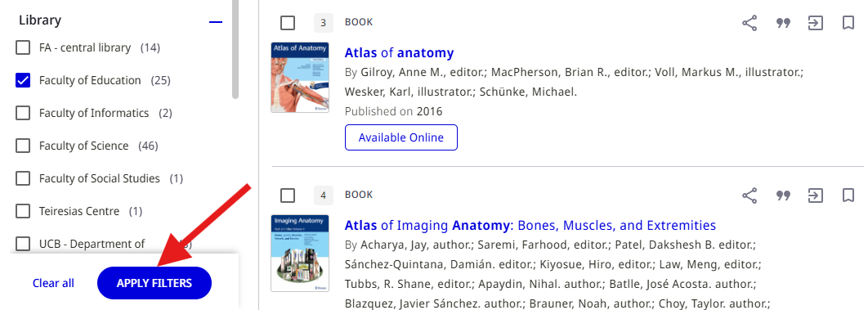Bookmark the Atlas of anatomy record
This screenshot has width=868, height=310.
click(x=848, y=23)
